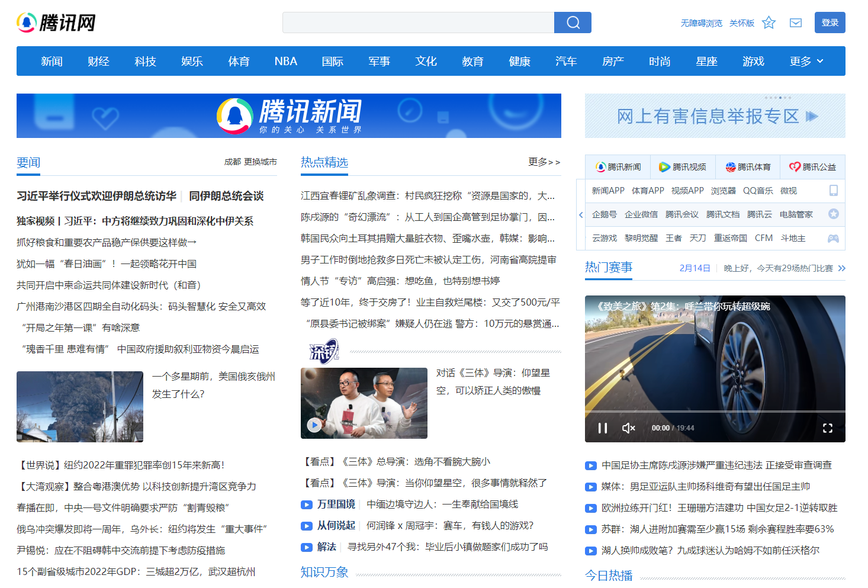Image resolution: width=868 pixels, height=588 pixels.
Task: Click the 腾讯会议 product link
Action: [682, 214]
